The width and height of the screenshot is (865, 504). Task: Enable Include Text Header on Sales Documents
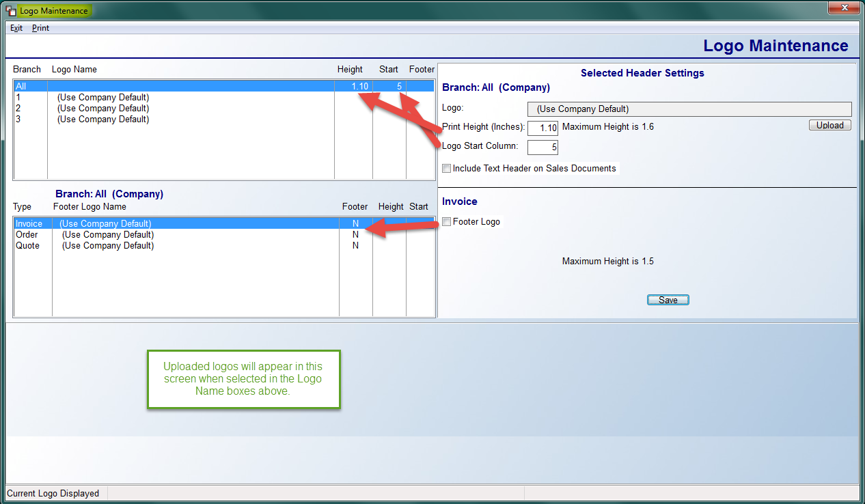447,169
